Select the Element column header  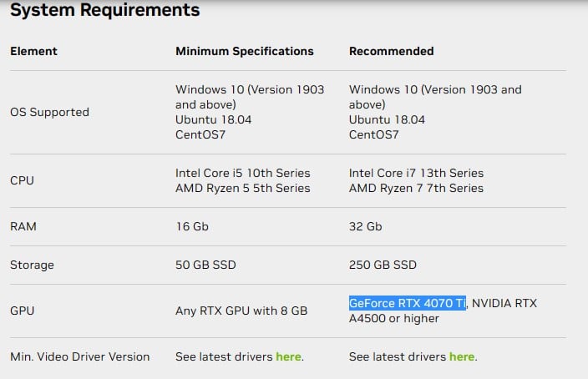33,51
